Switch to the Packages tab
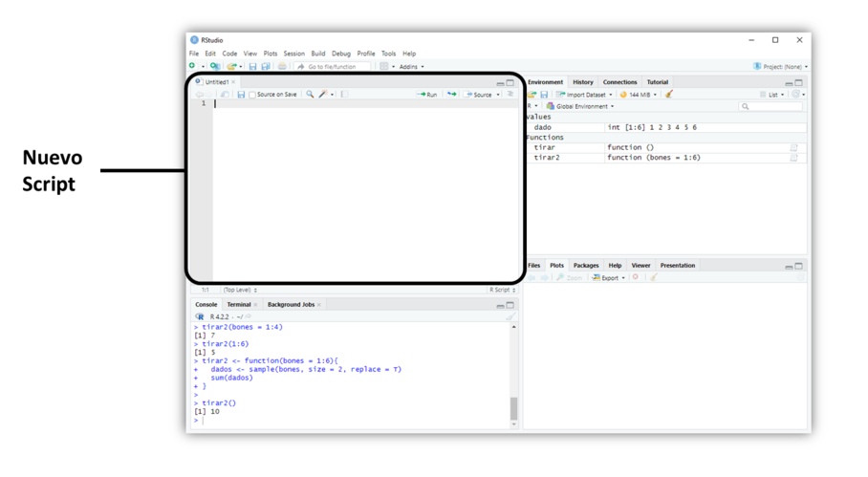Viewport: 868px width, 477px height. tap(586, 266)
